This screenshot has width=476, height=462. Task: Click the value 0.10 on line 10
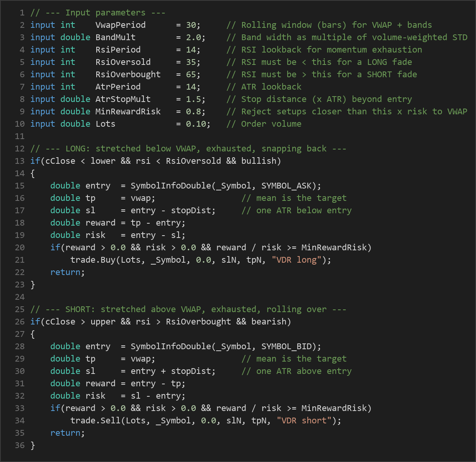tap(196, 124)
